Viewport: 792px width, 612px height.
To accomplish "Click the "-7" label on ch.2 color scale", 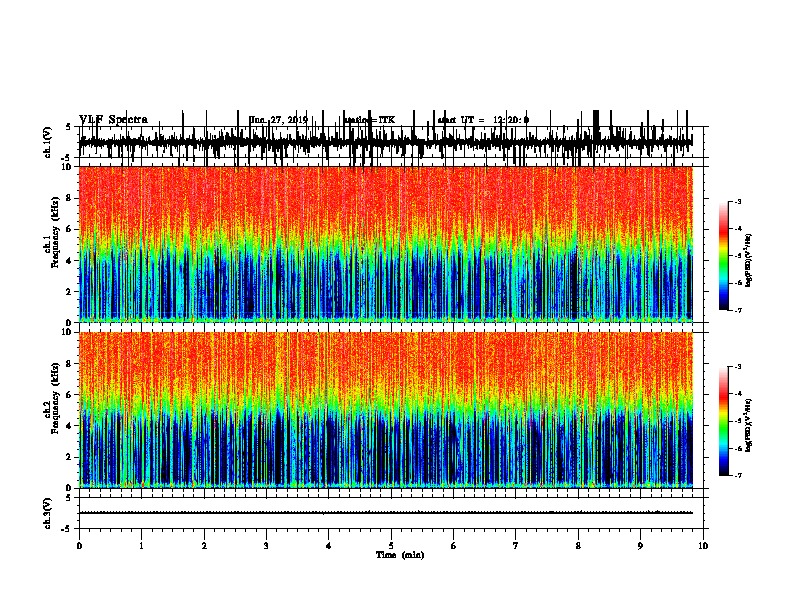I will click(737, 476).
